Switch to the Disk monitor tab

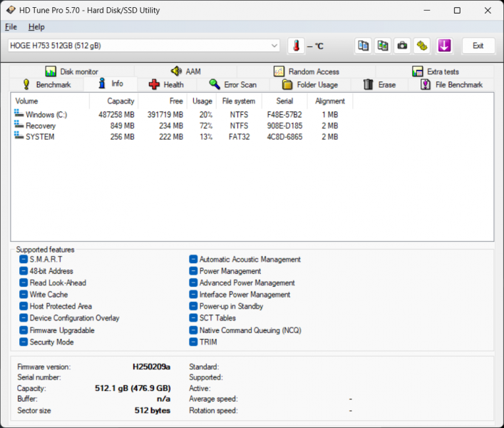click(x=71, y=71)
